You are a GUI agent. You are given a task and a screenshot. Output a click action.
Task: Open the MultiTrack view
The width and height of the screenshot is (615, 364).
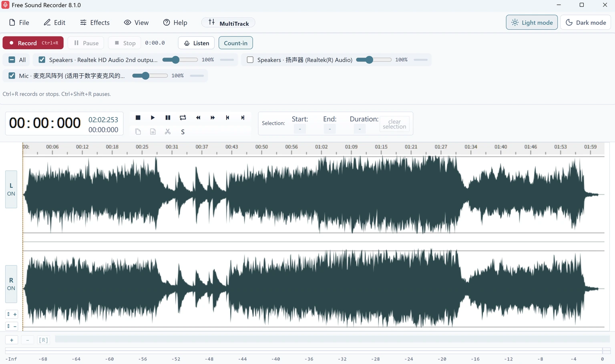point(228,23)
